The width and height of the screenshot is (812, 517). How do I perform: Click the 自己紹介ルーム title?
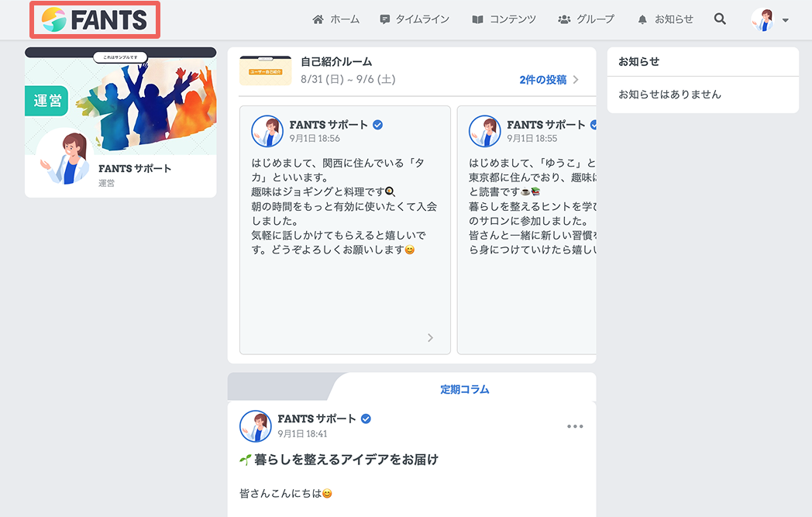click(x=336, y=62)
